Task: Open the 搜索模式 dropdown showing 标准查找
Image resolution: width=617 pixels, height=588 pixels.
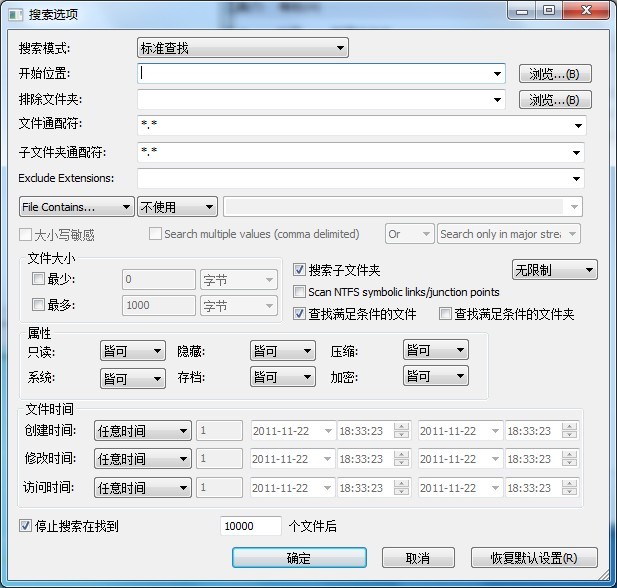Action: (242, 48)
